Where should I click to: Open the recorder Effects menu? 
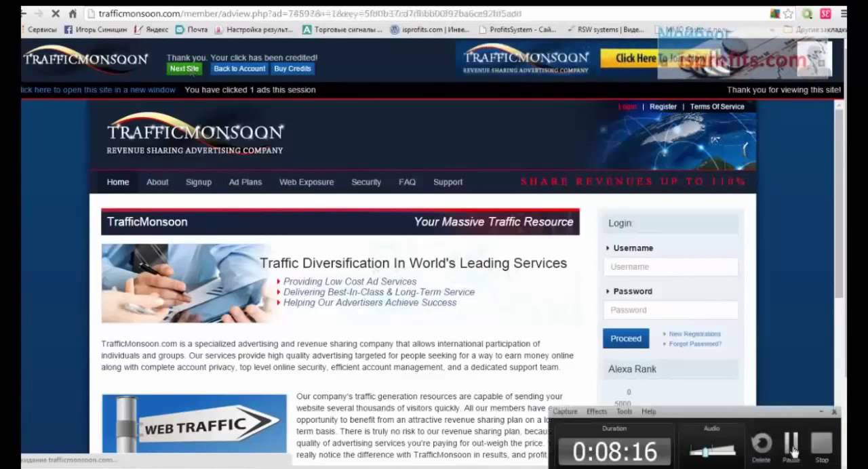pyautogui.click(x=597, y=411)
